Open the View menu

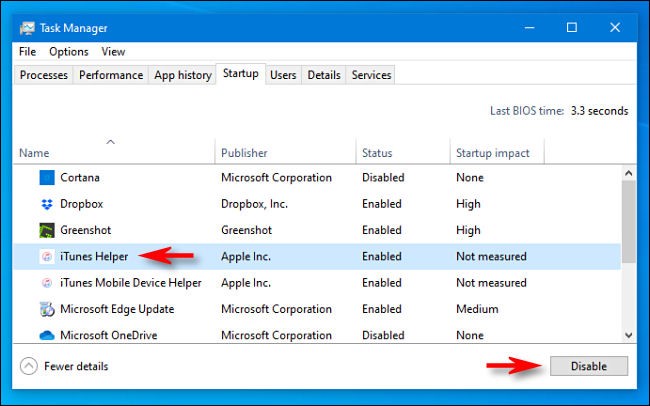(x=113, y=52)
